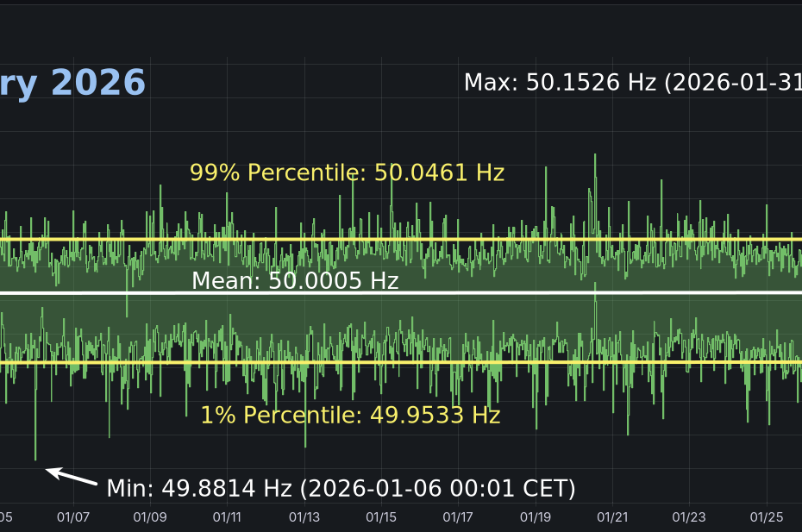Select the 01/09 x-axis tick
This screenshot has width=802, height=532.
pos(150,517)
